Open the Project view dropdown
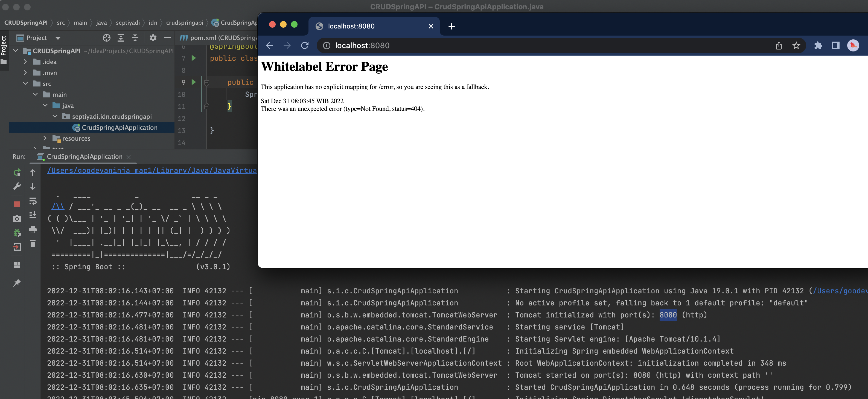Image resolution: width=868 pixels, height=399 pixels. coord(58,38)
